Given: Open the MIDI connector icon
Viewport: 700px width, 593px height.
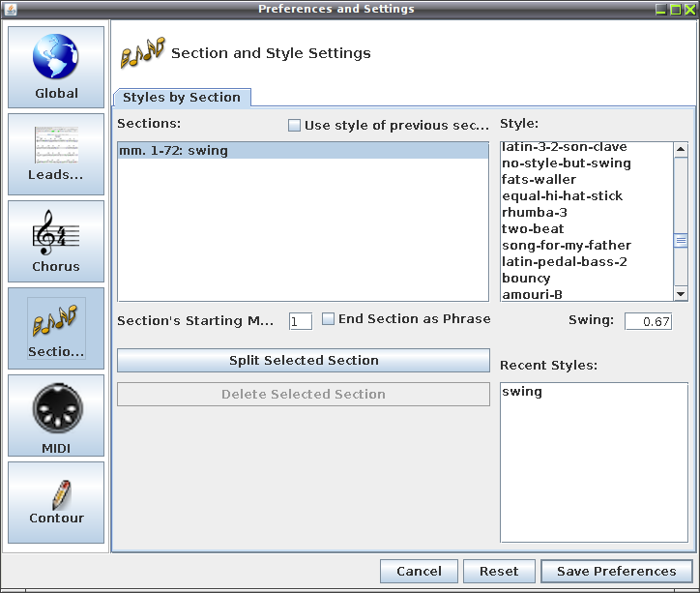Looking at the screenshot, I should pyautogui.click(x=57, y=408).
